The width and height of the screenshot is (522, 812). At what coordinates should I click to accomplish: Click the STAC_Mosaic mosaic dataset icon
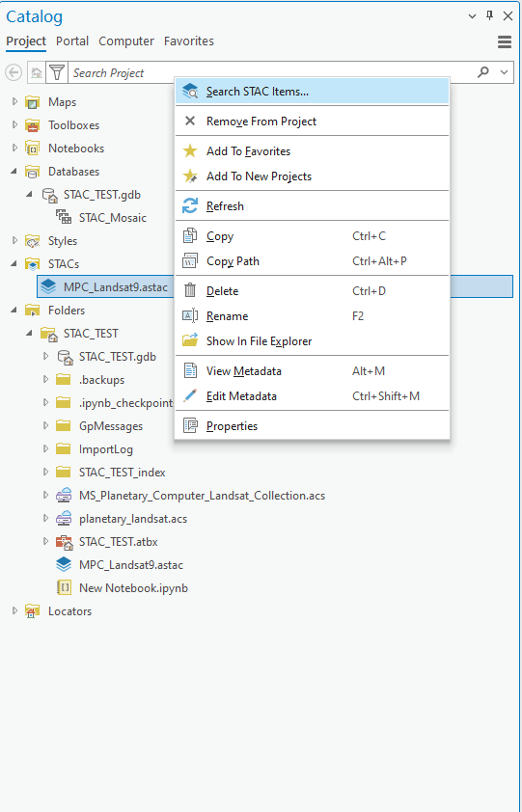[x=64, y=218]
